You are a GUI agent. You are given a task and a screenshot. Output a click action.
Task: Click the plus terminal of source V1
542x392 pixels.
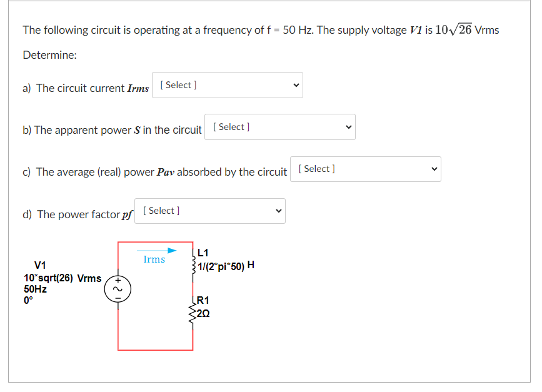118,280
